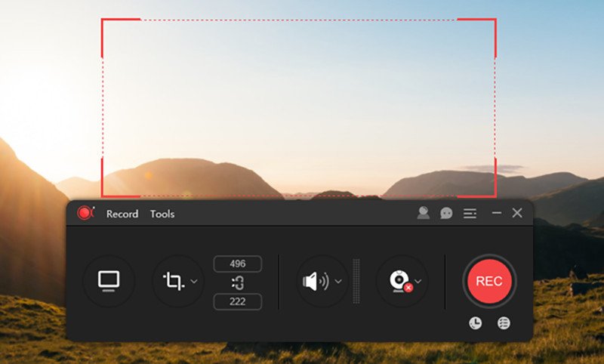This screenshot has height=364, width=604.
Task: Expand the webcam options dropdown arrow
Action: [x=418, y=282]
